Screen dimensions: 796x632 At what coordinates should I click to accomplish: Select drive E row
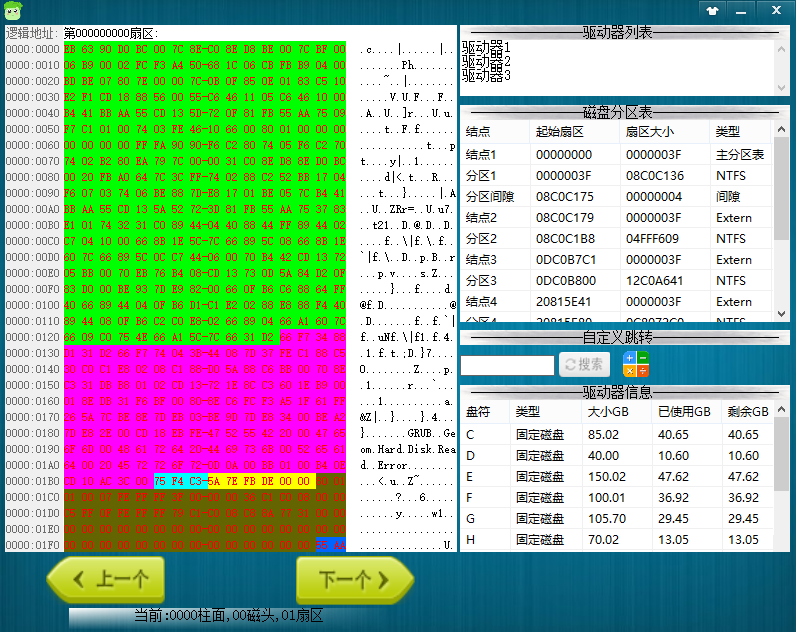coord(617,477)
